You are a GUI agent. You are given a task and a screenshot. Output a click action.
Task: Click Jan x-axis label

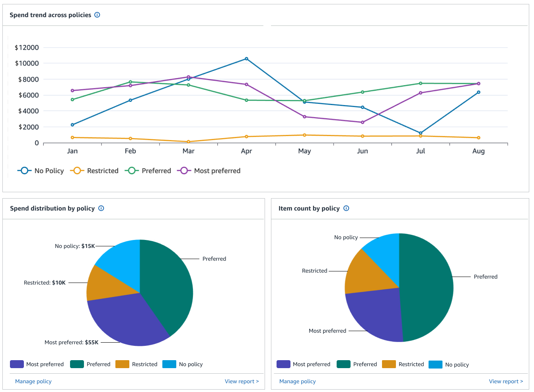pos(72,151)
